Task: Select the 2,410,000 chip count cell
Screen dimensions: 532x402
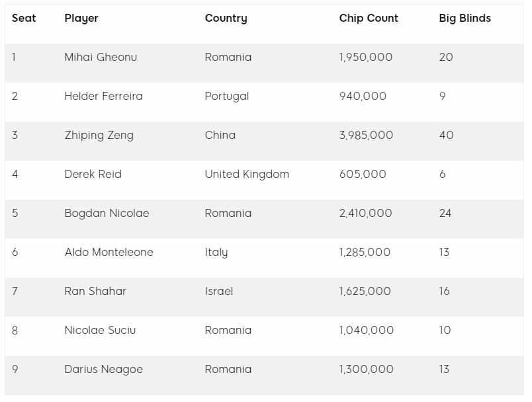Action: coord(365,214)
